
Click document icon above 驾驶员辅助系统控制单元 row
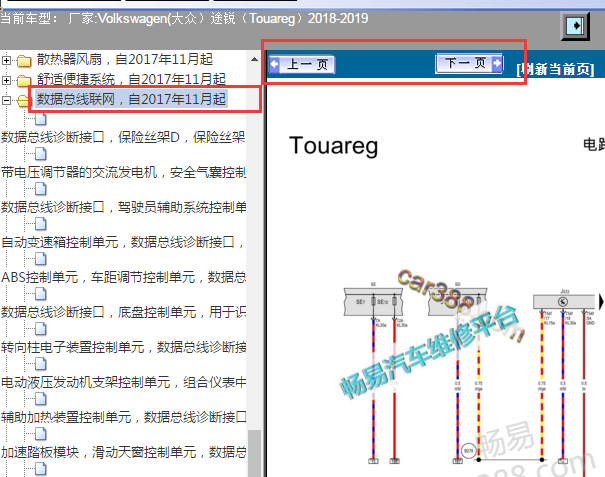pyautogui.click(x=41, y=189)
